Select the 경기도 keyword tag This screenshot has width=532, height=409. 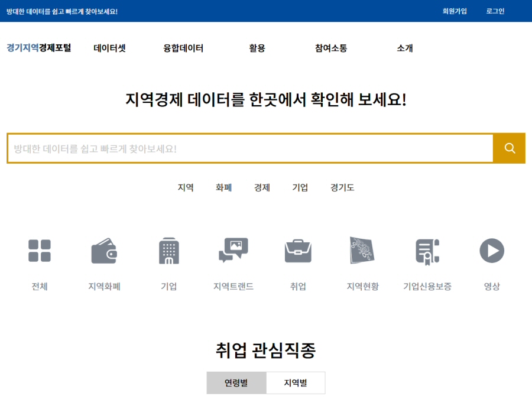pos(342,187)
